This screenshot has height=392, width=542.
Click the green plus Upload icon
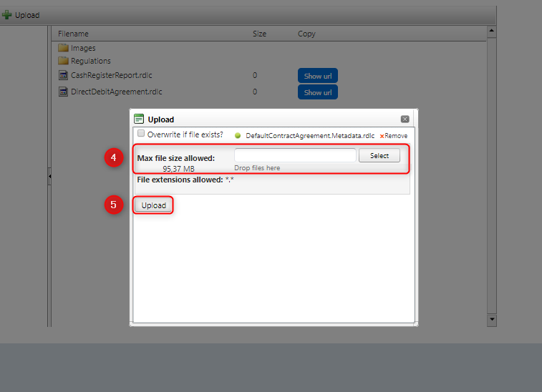[7, 15]
